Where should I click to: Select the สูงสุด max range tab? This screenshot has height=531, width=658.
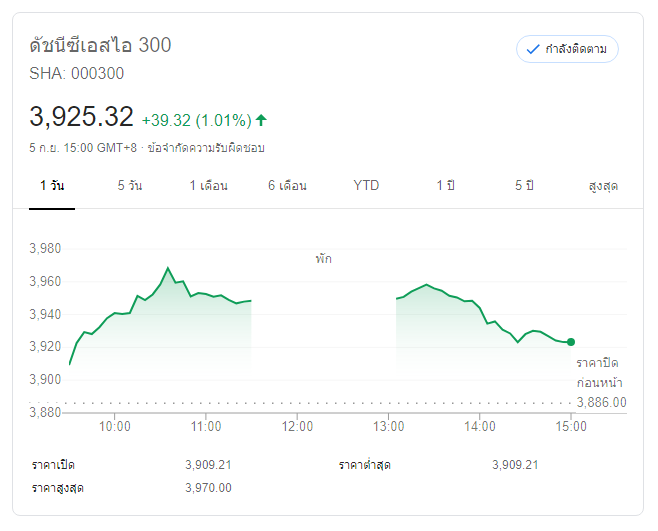(x=603, y=186)
